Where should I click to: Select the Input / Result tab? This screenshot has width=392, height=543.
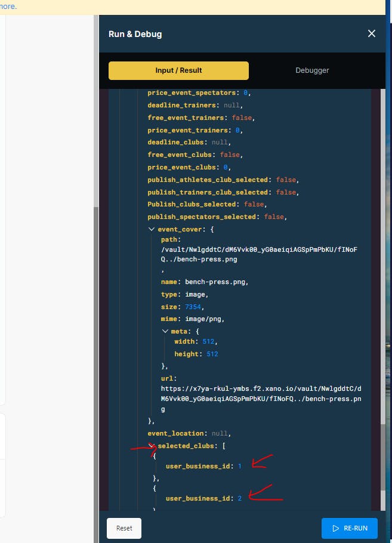[178, 70]
